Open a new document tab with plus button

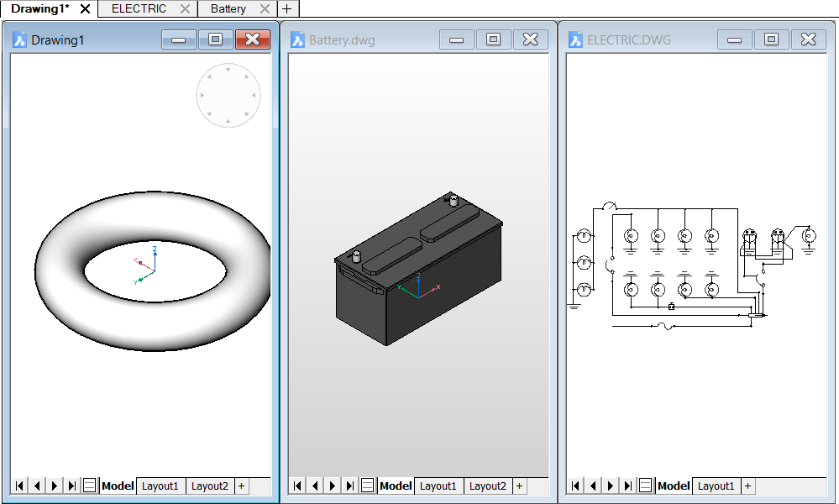(x=287, y=8)
